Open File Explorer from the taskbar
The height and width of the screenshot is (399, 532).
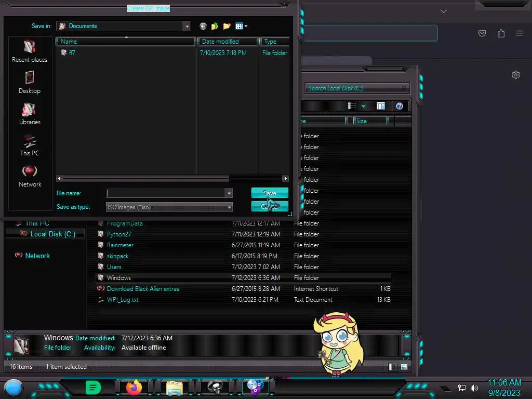click(x=175, y=388)
